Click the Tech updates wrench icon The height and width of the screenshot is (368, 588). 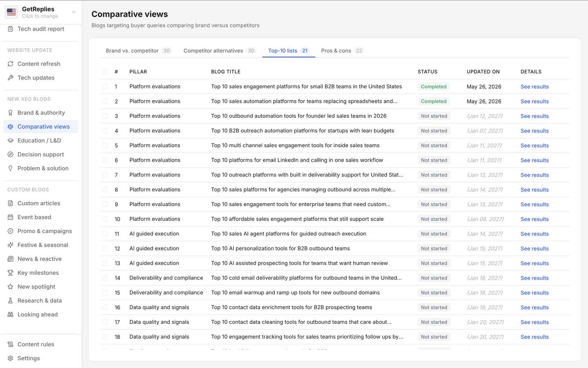(11, 78)
